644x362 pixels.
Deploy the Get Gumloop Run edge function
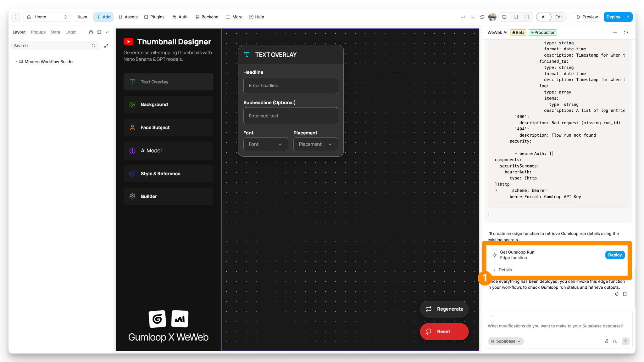pyautogui.click(x=614, y=255)
